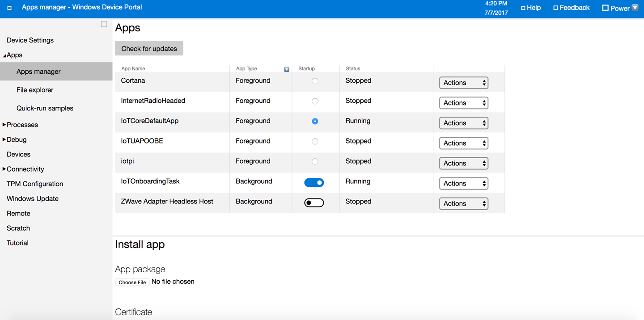Click the sidebar collapse square icon
The height and width of the screenshot is (320, 644).
pos(104,25)
